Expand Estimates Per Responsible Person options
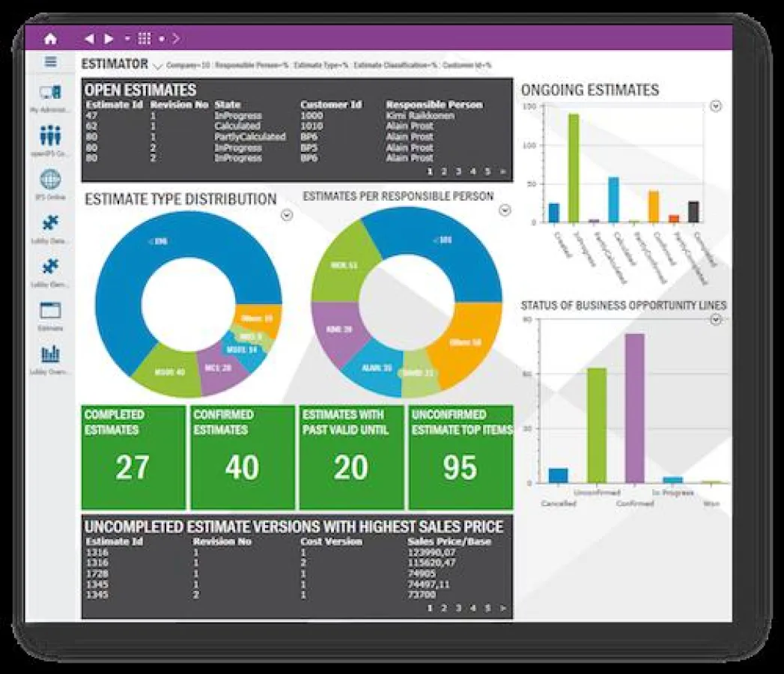The image size is (784, 674). (505, 210)
